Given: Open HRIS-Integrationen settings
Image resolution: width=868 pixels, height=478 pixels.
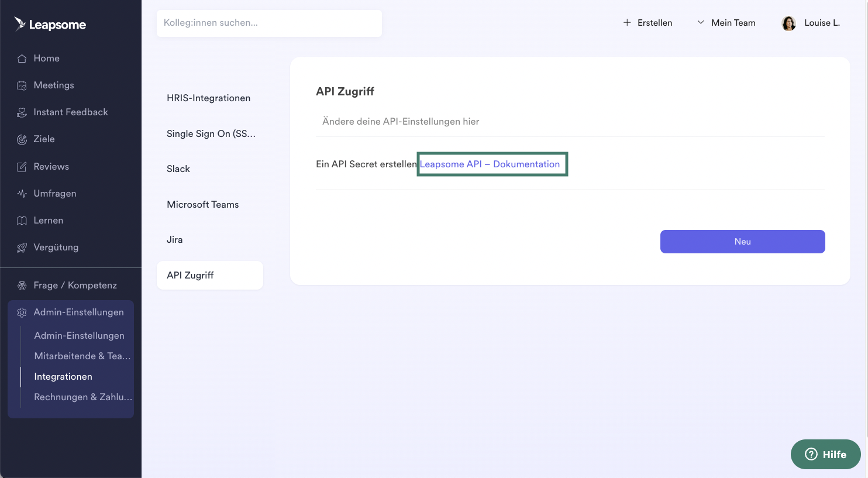Looking at the screenshot, I should (209, 98).
